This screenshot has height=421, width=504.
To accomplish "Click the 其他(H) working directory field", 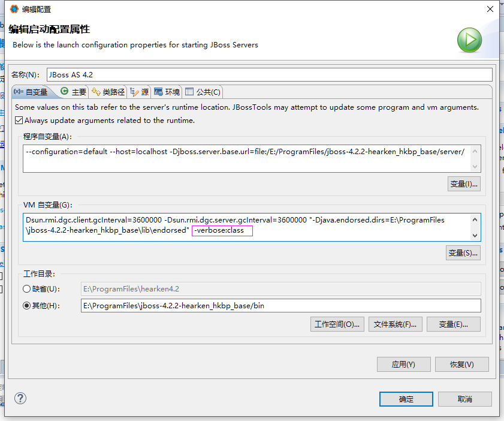I will (281, 305).
